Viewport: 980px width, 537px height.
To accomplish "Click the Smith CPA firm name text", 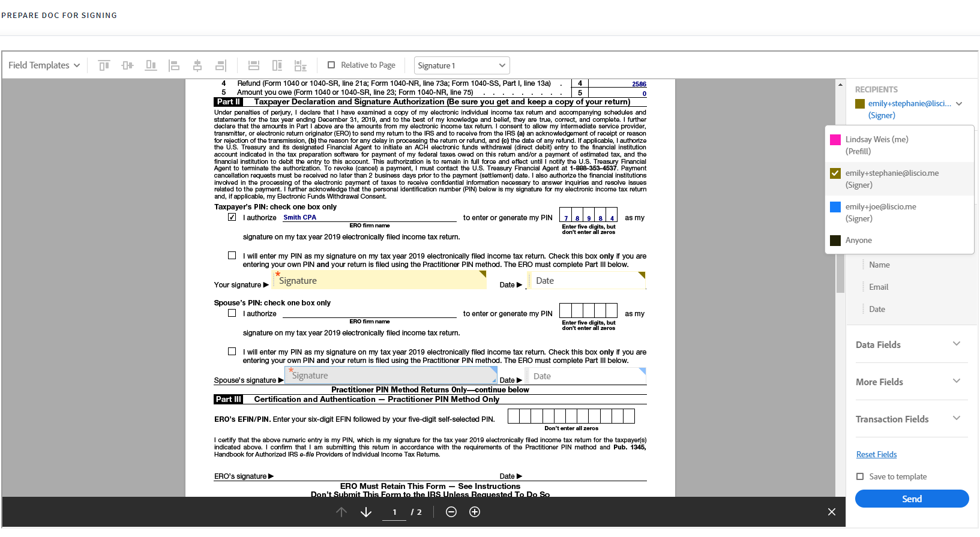I will pos(300,217).
